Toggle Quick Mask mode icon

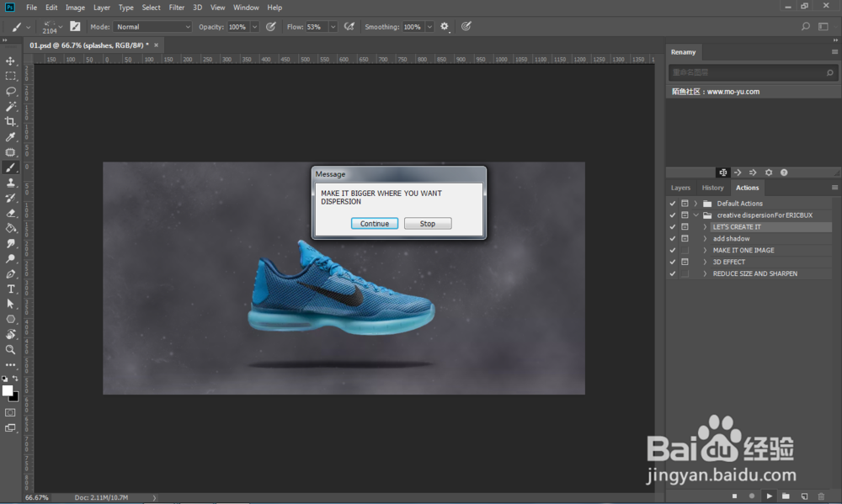point(10,413)
